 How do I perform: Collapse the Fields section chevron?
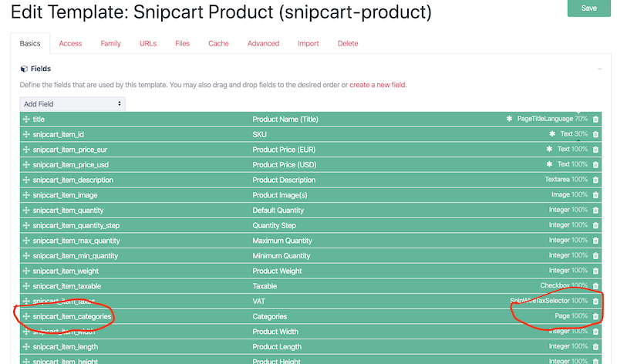[x=600, y=69]
